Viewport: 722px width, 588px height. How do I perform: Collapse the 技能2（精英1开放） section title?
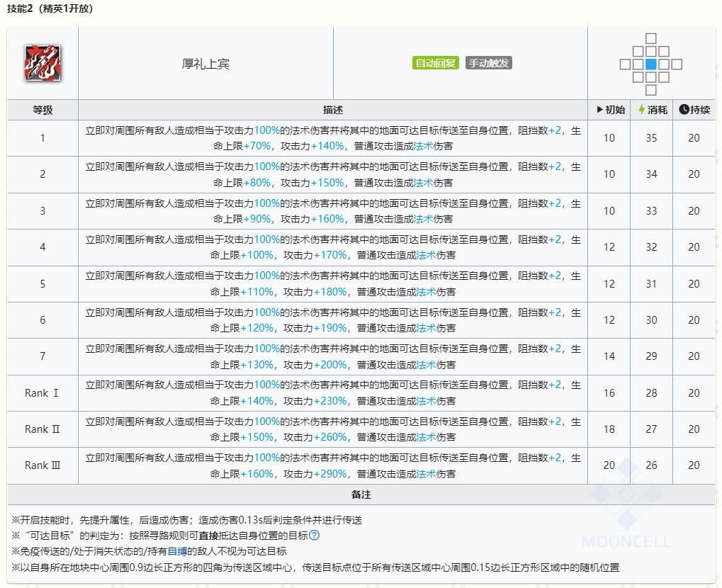coord(50,10)
